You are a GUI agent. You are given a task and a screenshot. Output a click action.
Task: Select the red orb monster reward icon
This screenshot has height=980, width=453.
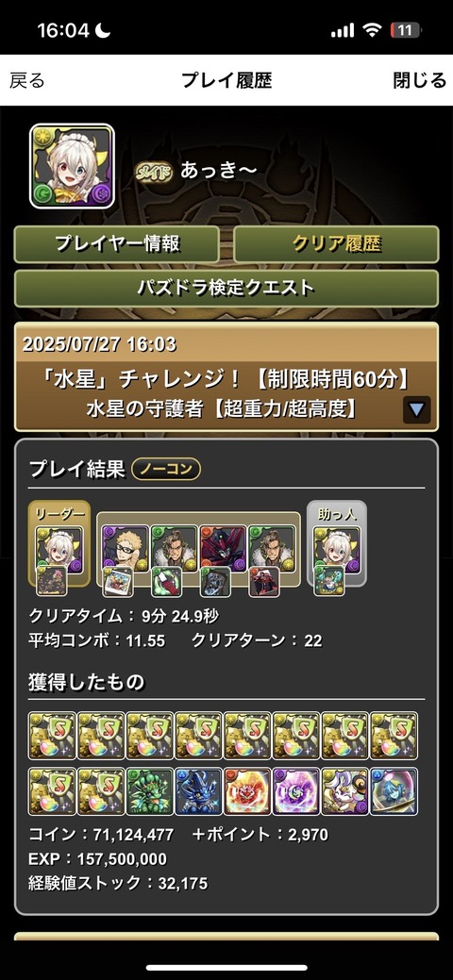pos(247,791)
